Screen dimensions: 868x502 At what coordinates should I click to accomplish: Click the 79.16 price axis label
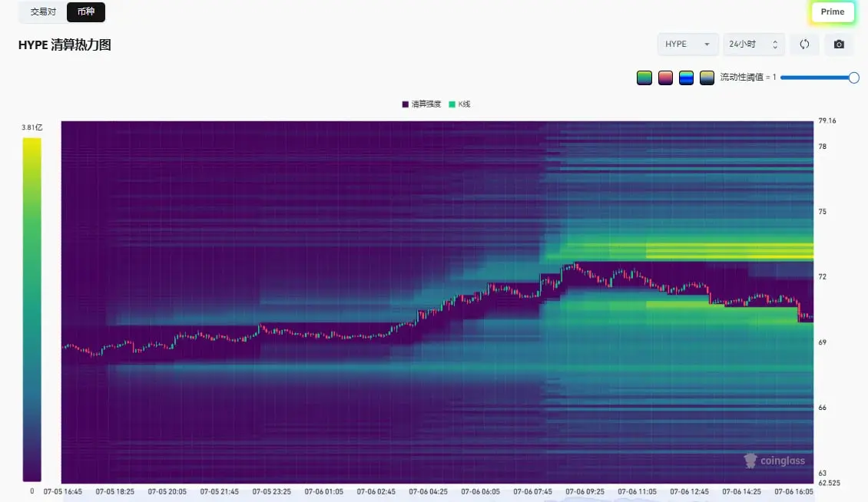pyautogui.click(x=827, y=121)
